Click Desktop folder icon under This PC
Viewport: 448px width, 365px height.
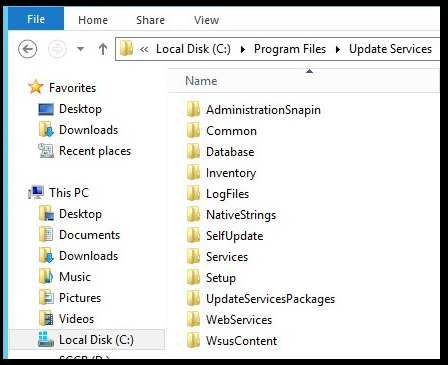click(46, 213)
